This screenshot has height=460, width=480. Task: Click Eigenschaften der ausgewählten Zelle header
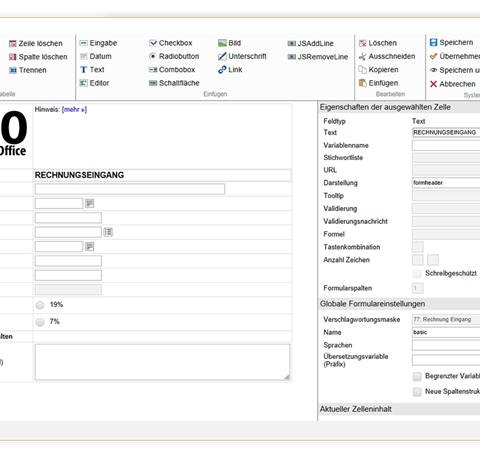pyautogui.click(x=399, y=107)
